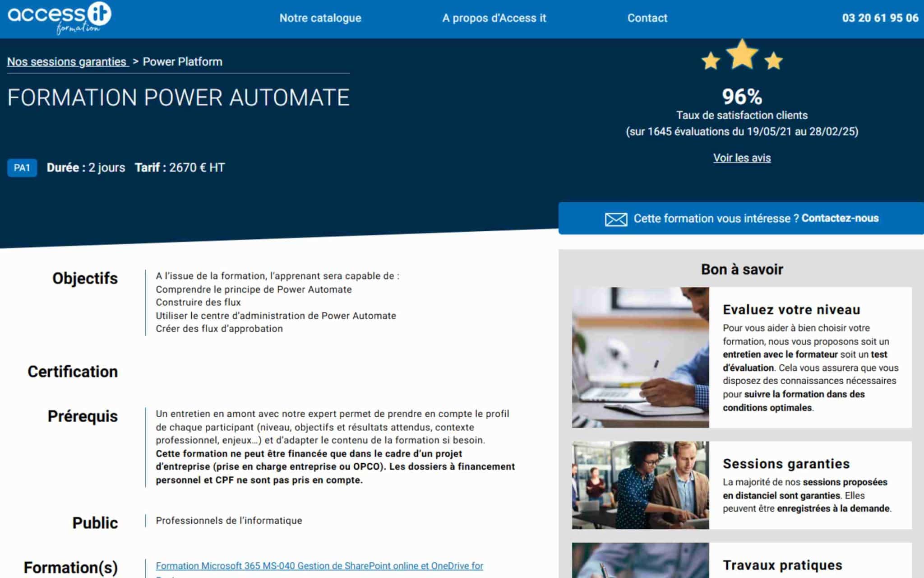Click Comprendre le principe de Power Automate
Image resolution: width=924 pixels, height=578 pixels.
pos(254,289)
